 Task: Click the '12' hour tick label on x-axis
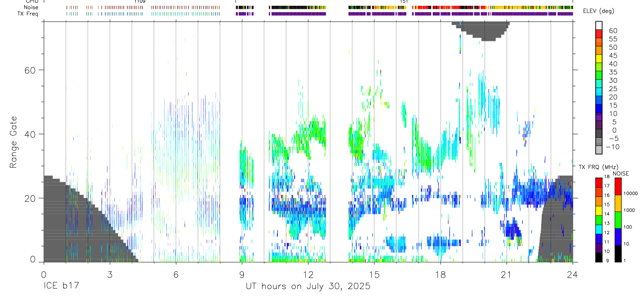tap(308, 274)
